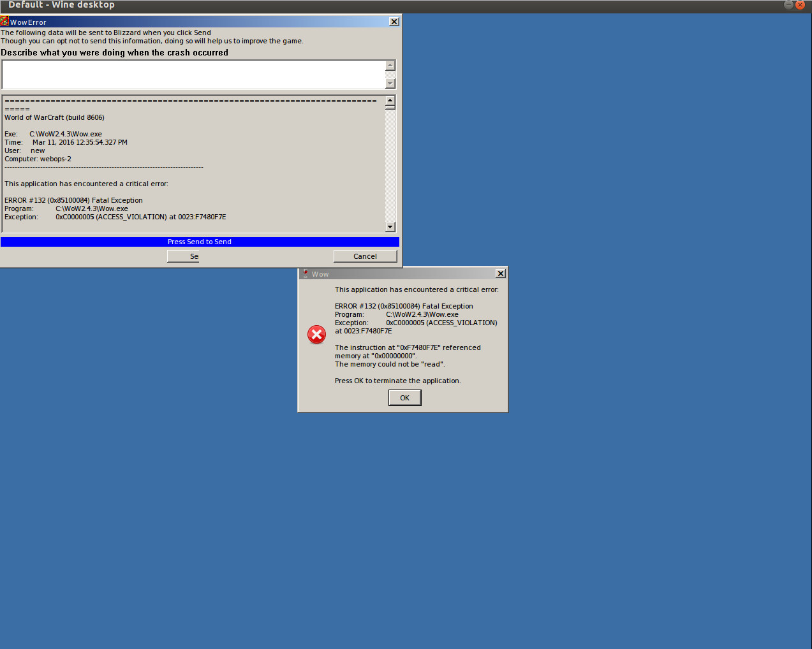Close the WowError window
This screenshot has width=812, height=649.
click(394, 22)
